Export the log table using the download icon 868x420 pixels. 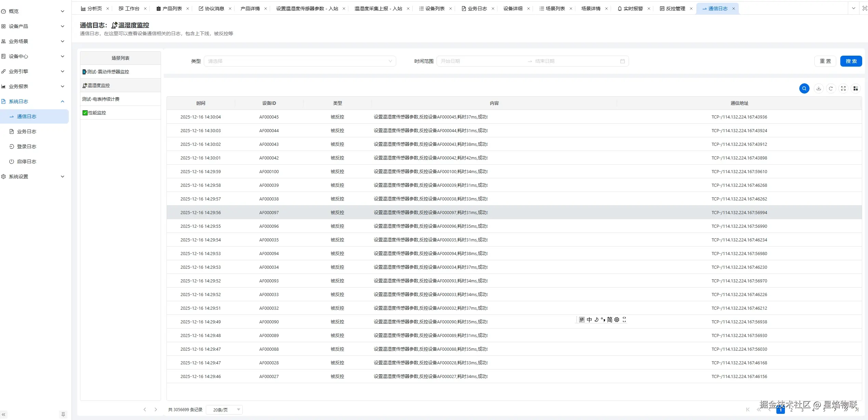click(x=818, y=88)
